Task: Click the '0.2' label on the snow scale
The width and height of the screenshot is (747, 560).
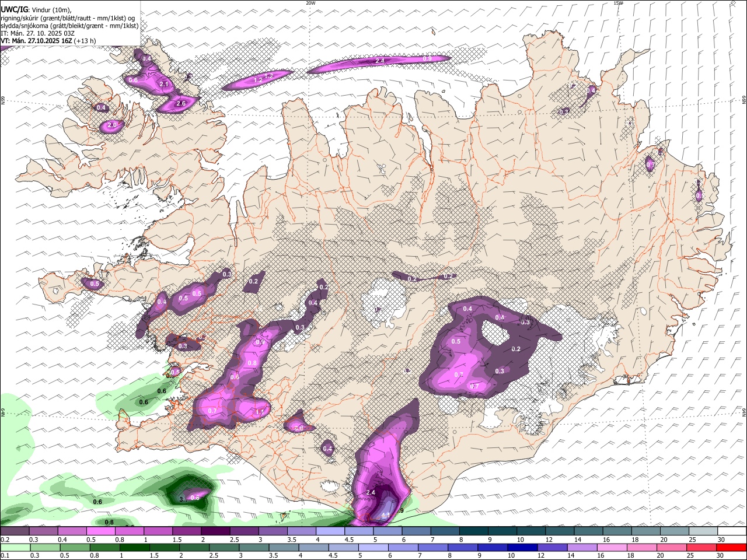Action: 5,540
